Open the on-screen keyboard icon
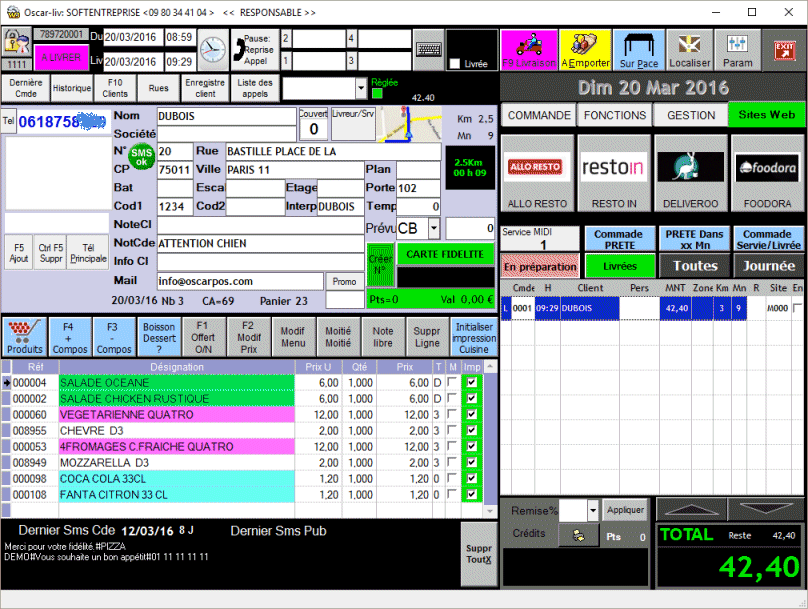 [429, 48]
